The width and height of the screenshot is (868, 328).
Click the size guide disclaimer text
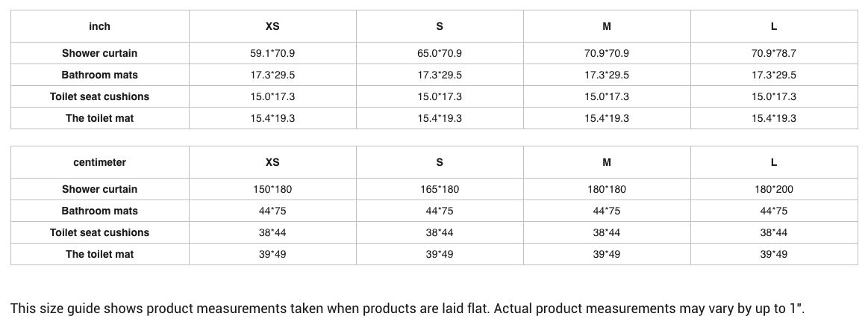[x=408, y=309]
